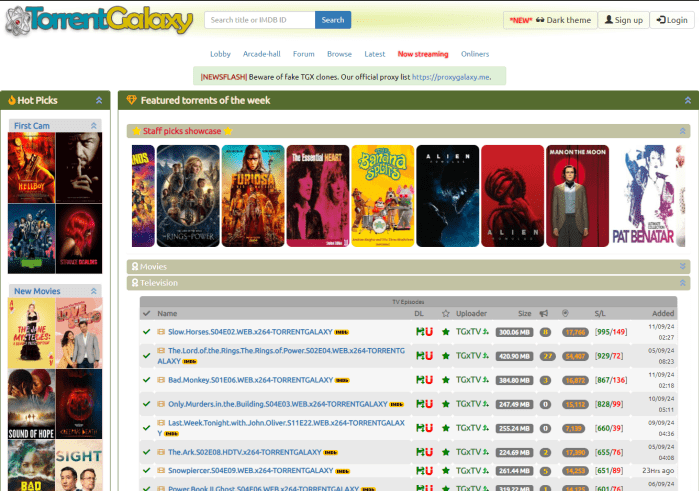This screenshot has width=699, height=491.
Task: Click the orange category icon beside Only.Murders torrent
Action: click(x=161, y=404)
